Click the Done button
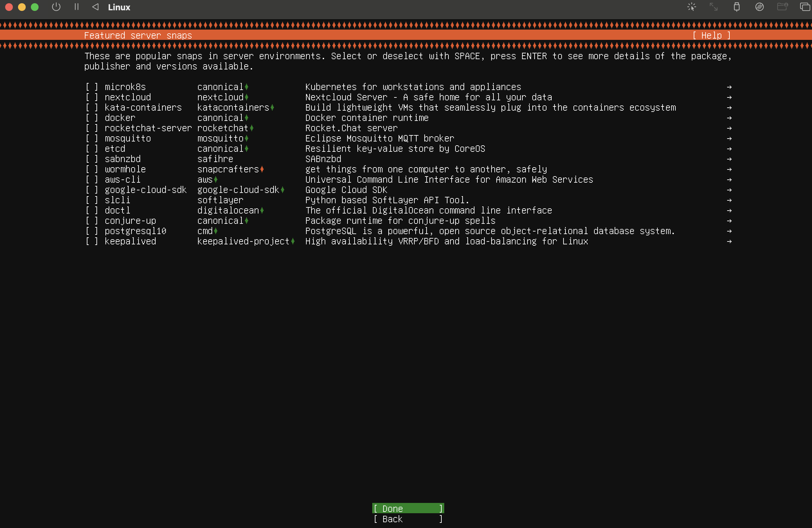This screenshot has width=812, height=528. 408,508
